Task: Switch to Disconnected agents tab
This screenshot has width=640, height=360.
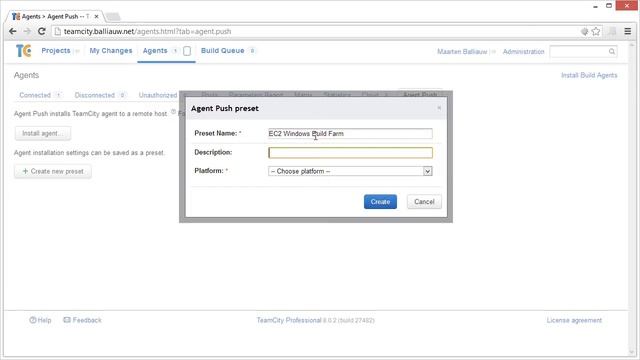Action: [95, 95]
